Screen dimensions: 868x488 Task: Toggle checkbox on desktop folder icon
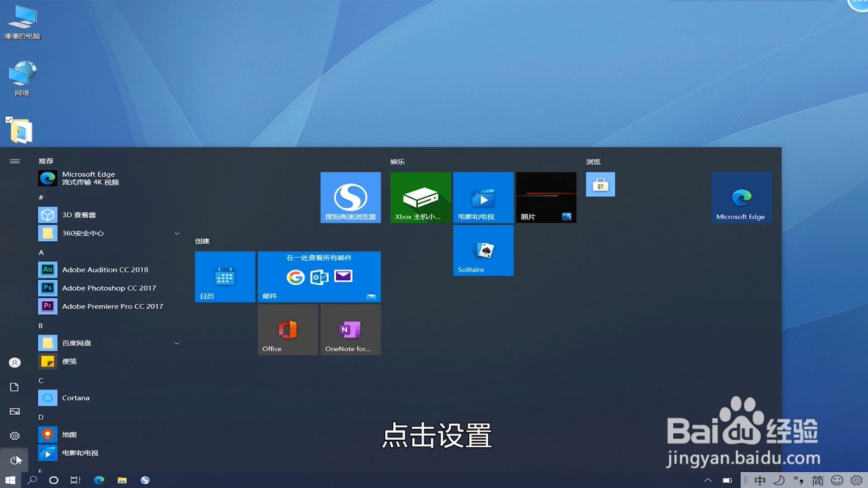(x=9, y=119)
